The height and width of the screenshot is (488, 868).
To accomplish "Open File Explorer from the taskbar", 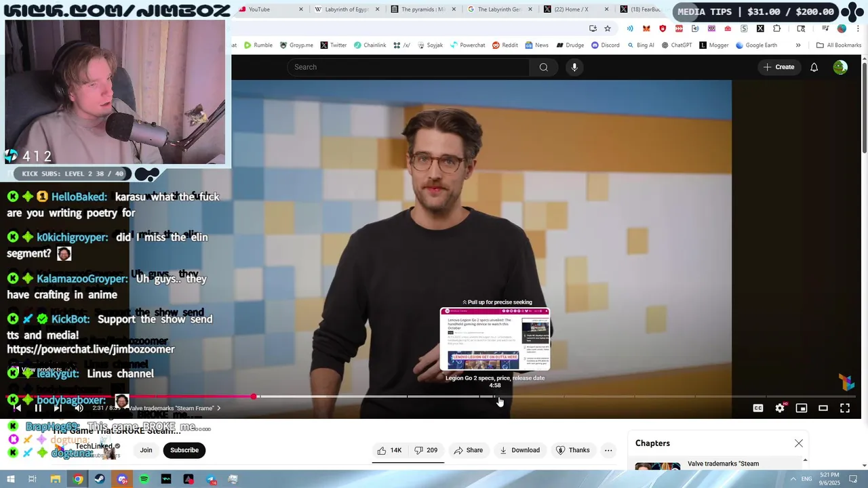I will point(56,479).
